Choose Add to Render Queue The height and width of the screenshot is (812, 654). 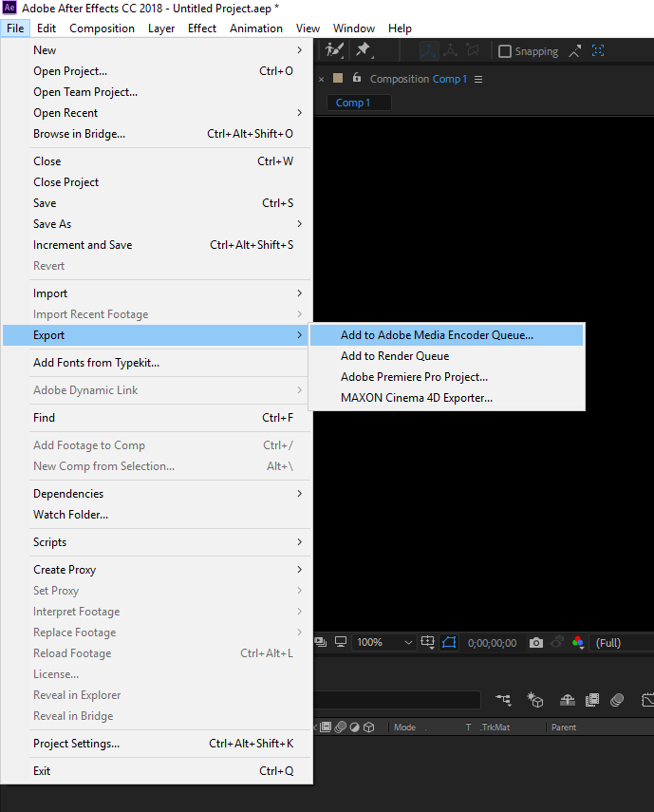[x=446, y=356]
